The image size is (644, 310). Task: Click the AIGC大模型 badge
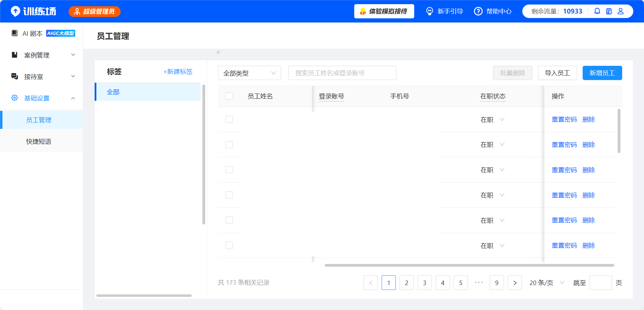click(x=61, y=33)
